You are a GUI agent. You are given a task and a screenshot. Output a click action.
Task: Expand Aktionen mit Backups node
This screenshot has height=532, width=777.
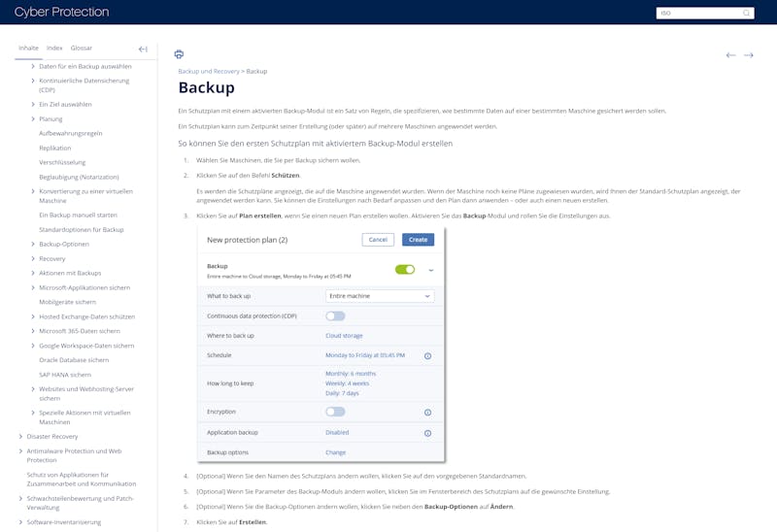point(33,273)
